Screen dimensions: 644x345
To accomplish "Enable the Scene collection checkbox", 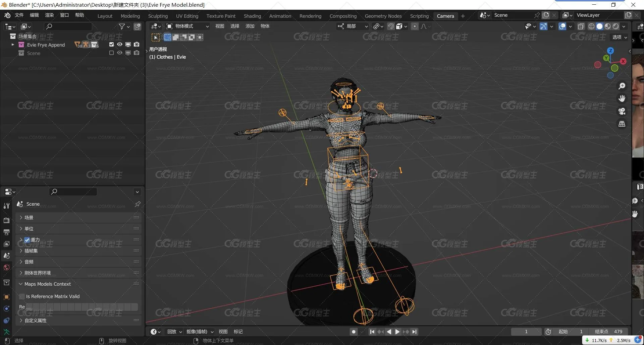I will pos(111,53).
